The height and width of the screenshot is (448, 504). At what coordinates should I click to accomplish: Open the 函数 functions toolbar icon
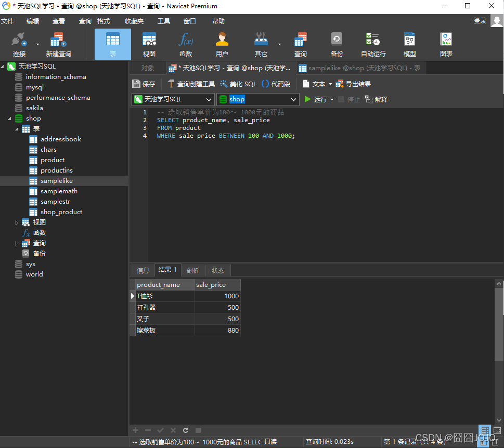(x=186, y=44)
